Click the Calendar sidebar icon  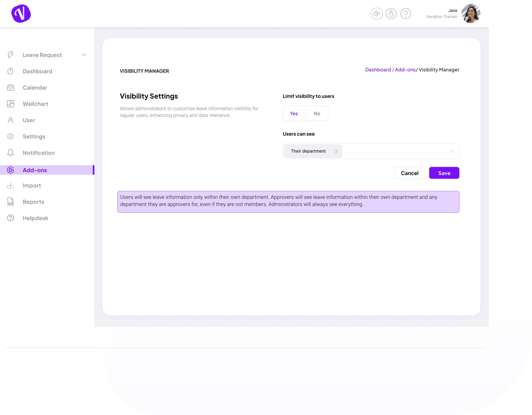tap(11, 87)
